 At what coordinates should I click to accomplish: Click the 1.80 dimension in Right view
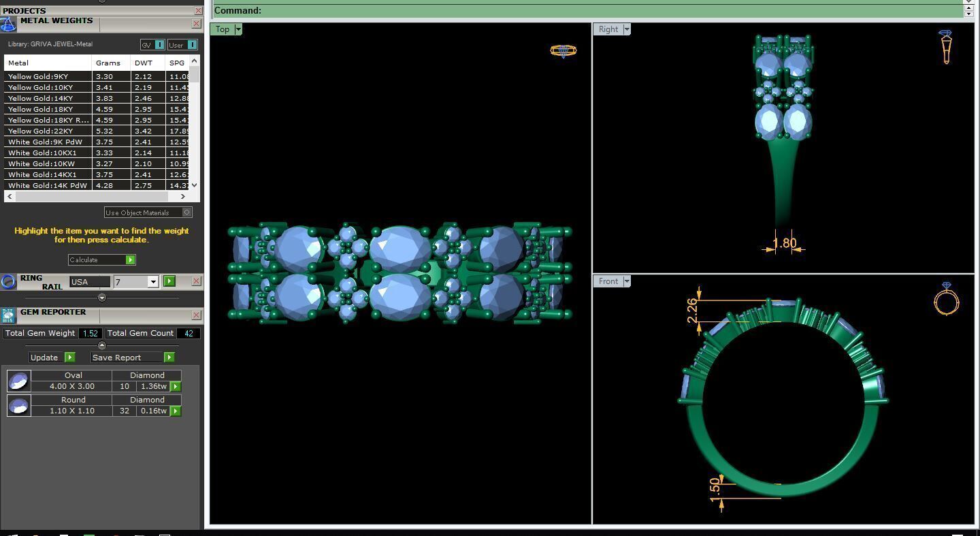click(785, 243)
